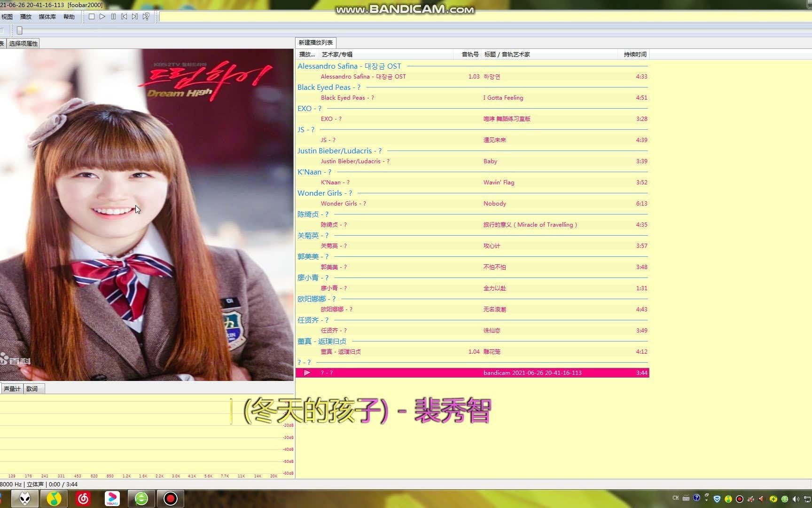Select the 新建播放列表 playlist tab
Viewport: 812px width, 508px height.
tap(316, 42)
